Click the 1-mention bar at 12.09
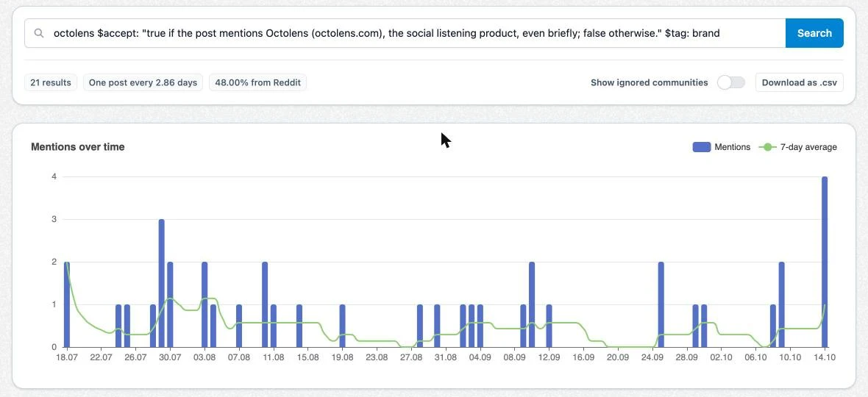 (549, 326)
